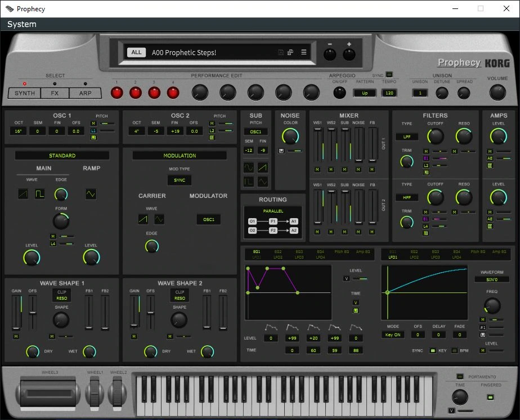Select Pitch EG tab in left panel
The width and height of the screenshot is (520, 420).
pos(342,252)
